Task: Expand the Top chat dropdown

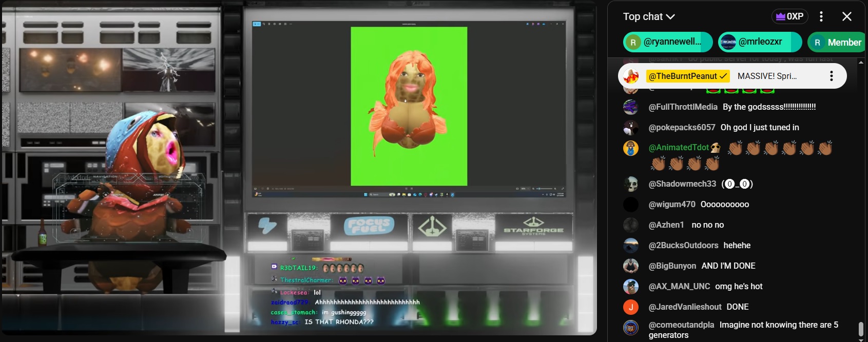Action: (x=648, y=16)
